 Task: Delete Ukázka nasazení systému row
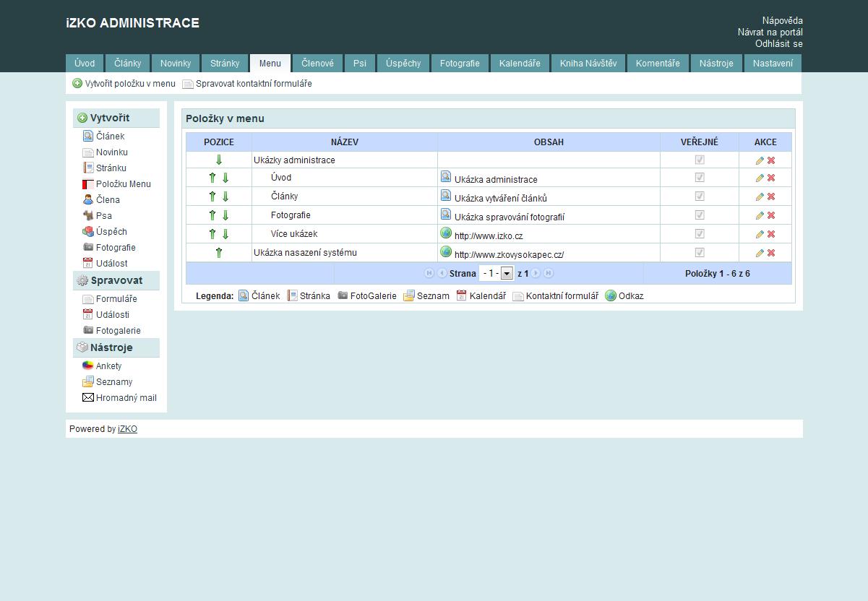coord(771,253)
